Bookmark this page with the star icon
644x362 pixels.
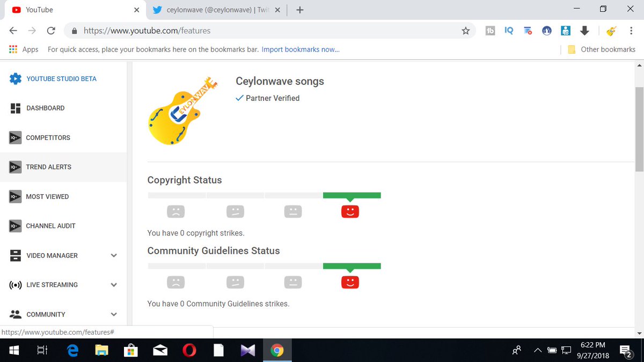click(466, 31)
